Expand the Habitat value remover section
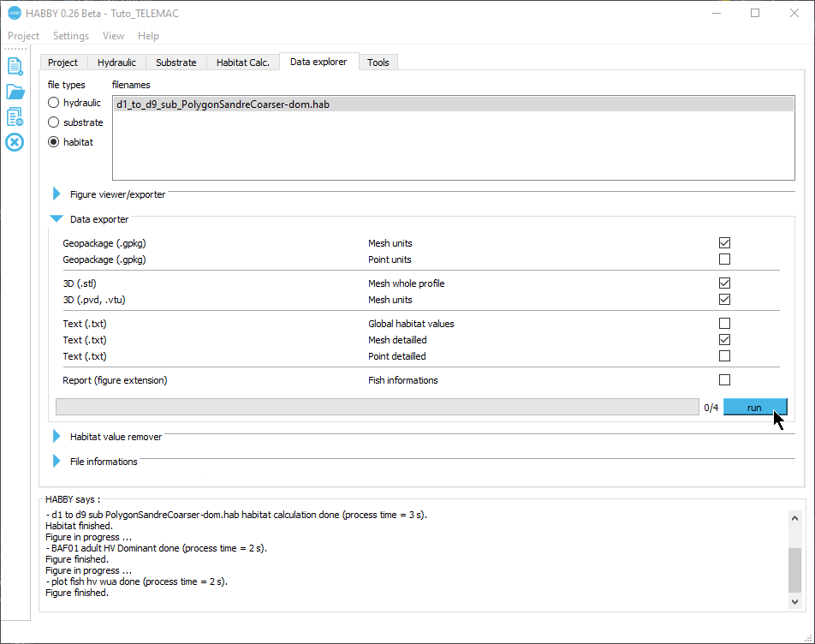Viewport: 815px width, 644px height. tap(57, 437)
